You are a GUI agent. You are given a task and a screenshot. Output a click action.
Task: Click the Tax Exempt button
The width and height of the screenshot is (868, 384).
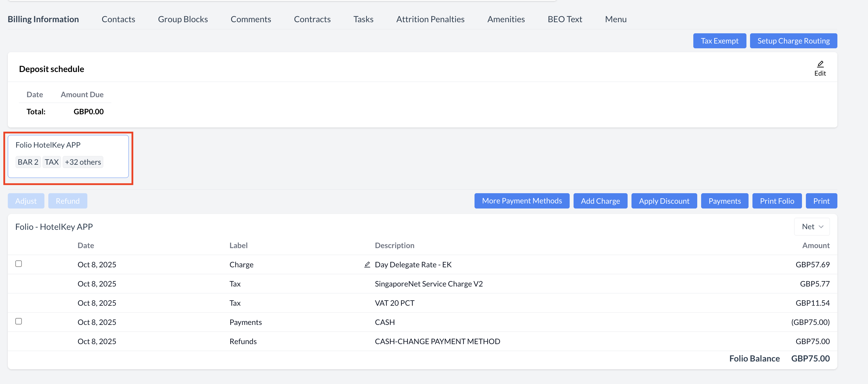tap(719, 41)
